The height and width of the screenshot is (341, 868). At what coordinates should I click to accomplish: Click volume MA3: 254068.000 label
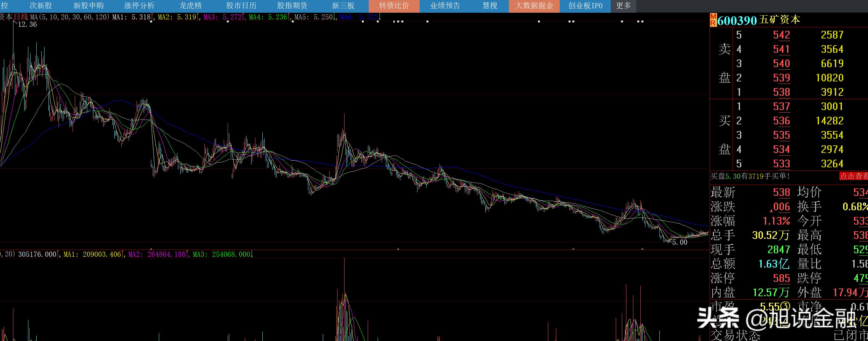click(221, 254)
